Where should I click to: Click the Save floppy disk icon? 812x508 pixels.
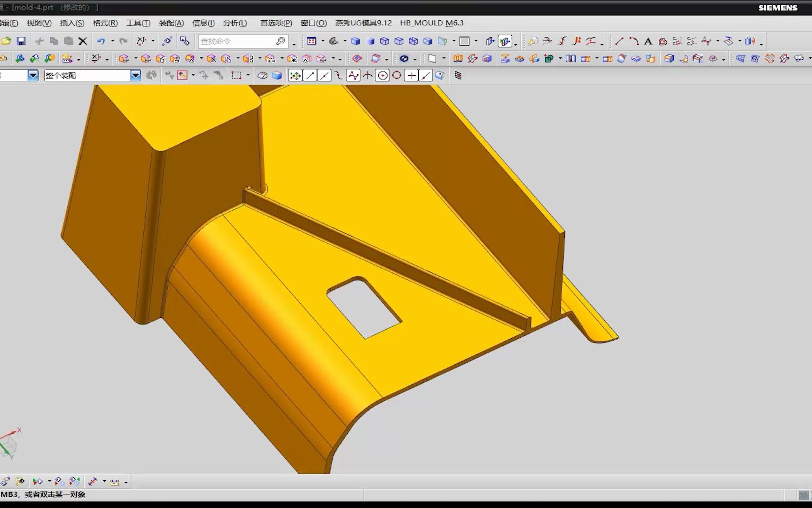click(x=21, y=41)
